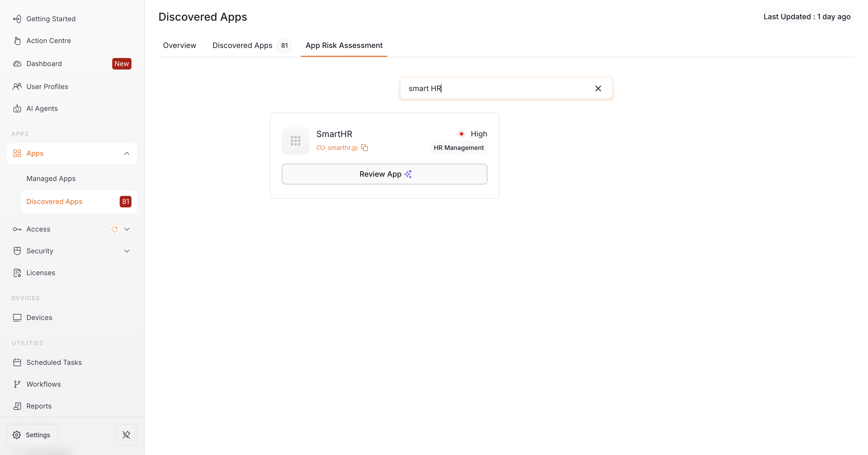Expand the Access section chevron
868x455 pixels.
click(x=127, y=229)
